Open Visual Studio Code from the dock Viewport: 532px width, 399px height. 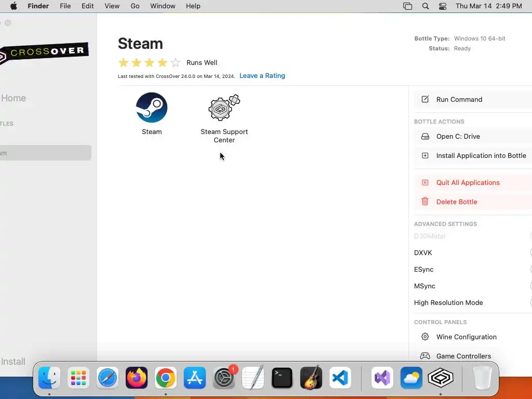click(x=340, y=378)
